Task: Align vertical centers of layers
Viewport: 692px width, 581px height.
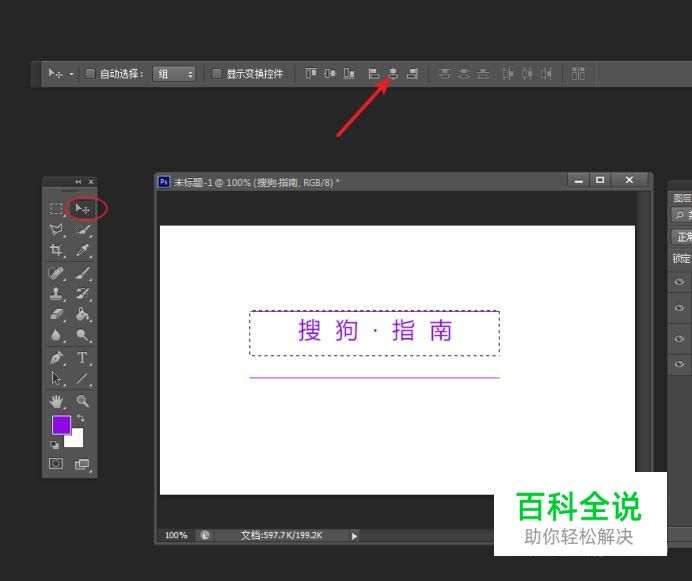Action: pos(330,73)
